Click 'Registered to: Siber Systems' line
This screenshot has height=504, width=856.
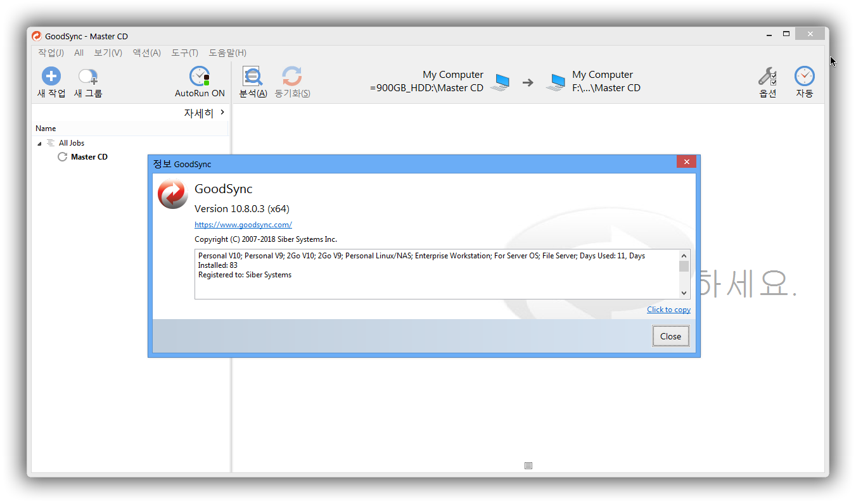[245, 275]
